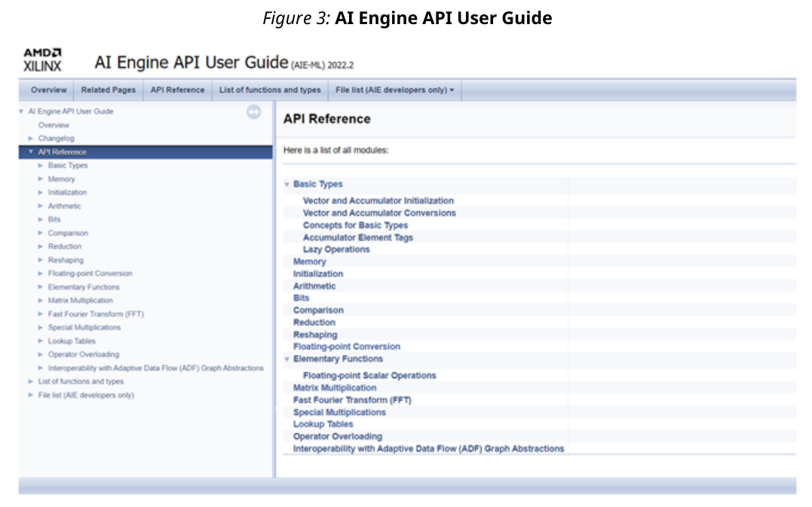Expand sidebar List of functions and types node
The width and height of the screenshot is (812, 507).
(x=31, y=382)
